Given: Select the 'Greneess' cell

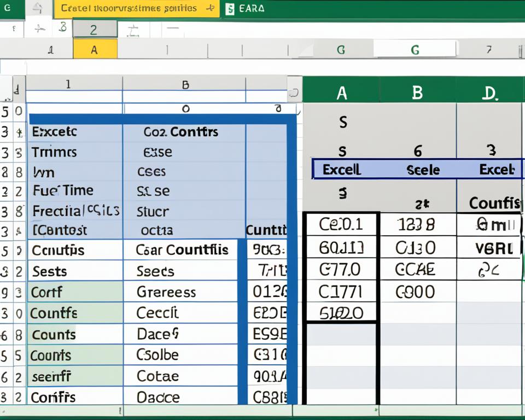Looking at the screenshot, I should click(x=181, y=292).
